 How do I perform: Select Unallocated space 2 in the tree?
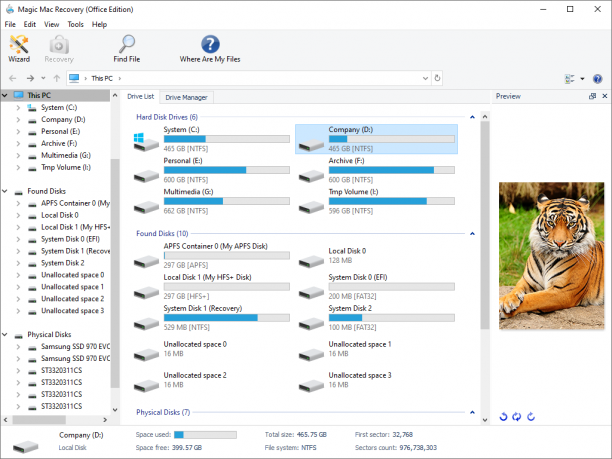click(73, 299)
